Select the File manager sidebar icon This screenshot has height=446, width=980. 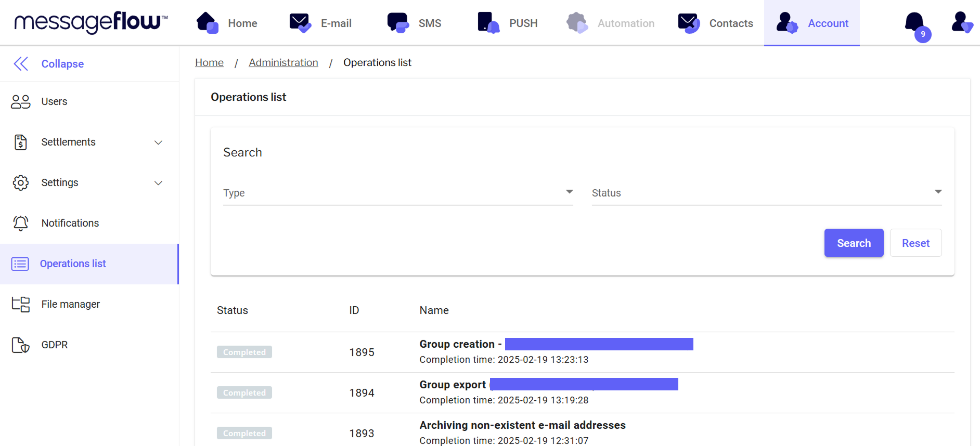point(21,304)
